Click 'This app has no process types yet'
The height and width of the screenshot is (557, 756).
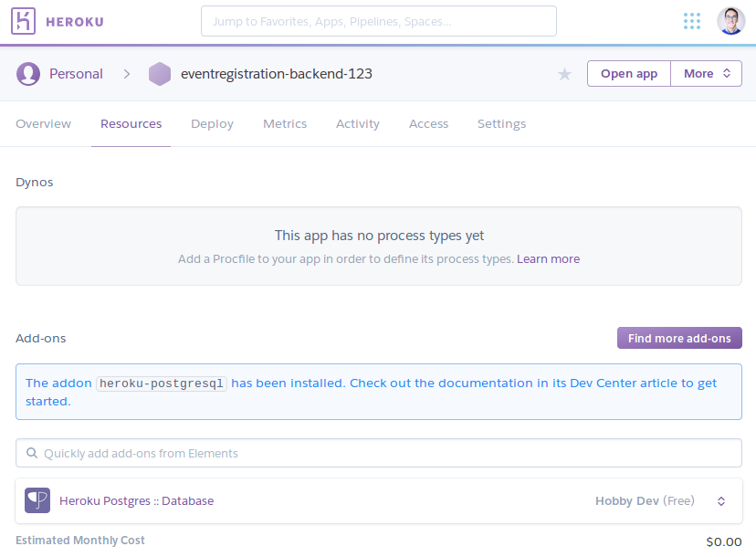(x=379, y=236)
